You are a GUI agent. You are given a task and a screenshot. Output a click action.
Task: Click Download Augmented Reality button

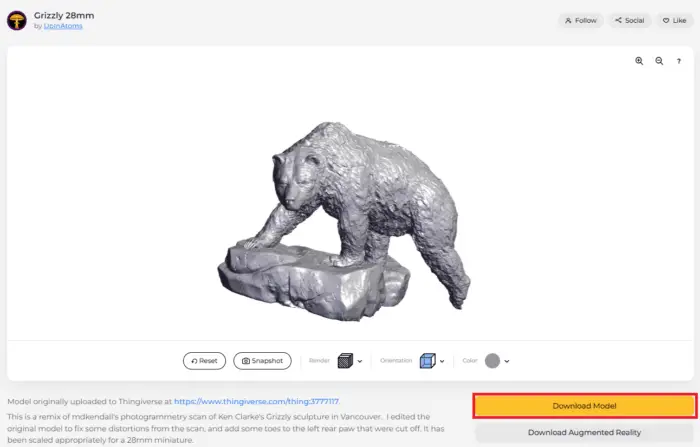(584, 432)
